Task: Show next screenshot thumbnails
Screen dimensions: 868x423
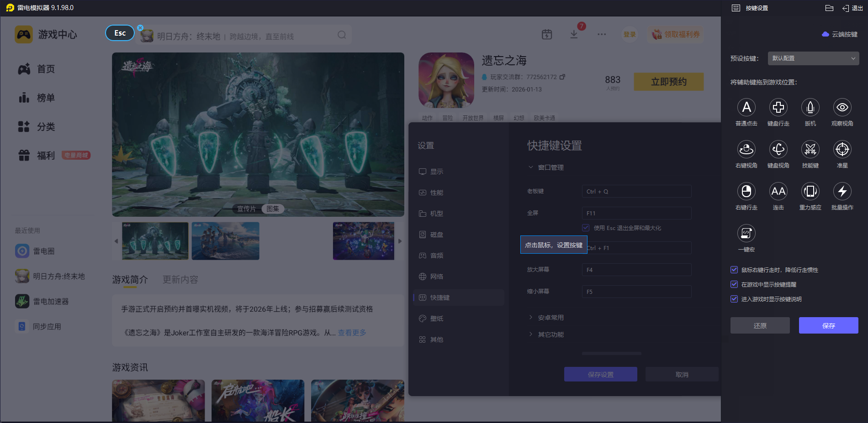Action: click(x=400, y=241)
